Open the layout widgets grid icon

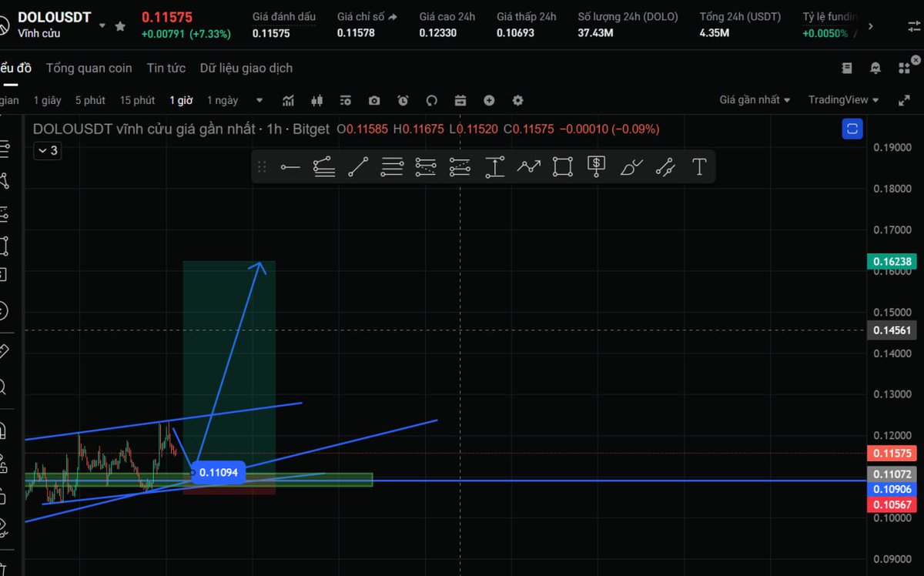(x=904, y=68)
